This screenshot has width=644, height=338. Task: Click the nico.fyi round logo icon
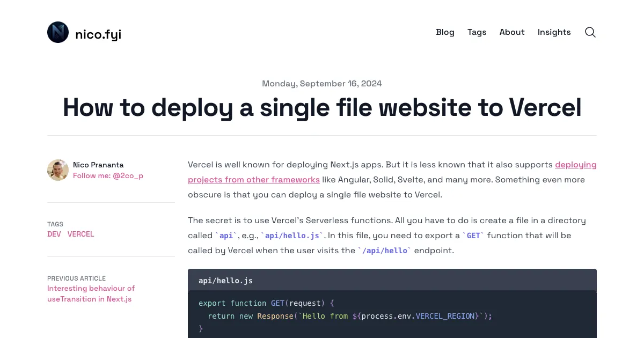tap(58, 32)
